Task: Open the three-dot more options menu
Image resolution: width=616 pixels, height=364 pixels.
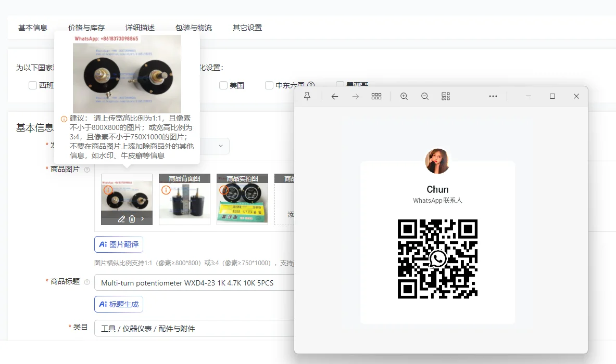Action: coord(493,96)
